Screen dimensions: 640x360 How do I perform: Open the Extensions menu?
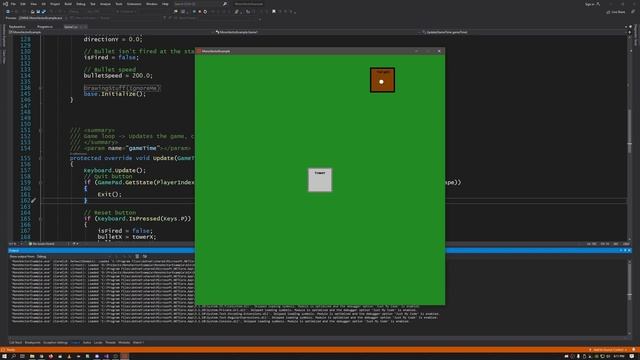coord(134,4)
